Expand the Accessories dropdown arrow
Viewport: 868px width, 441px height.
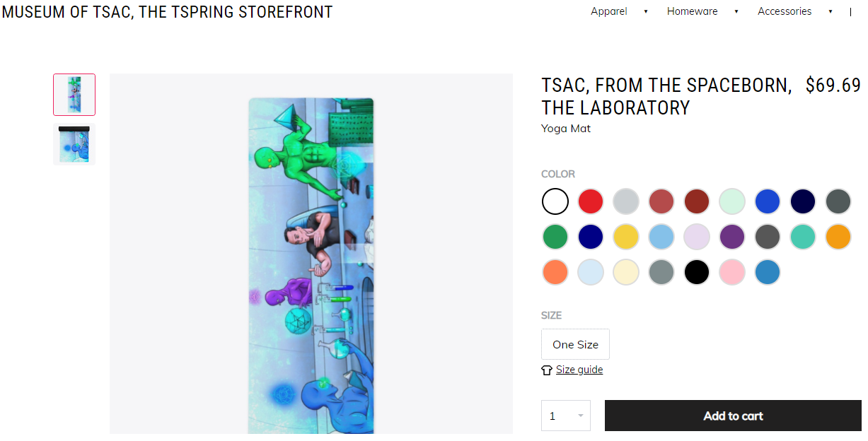(x=831, y=11)
